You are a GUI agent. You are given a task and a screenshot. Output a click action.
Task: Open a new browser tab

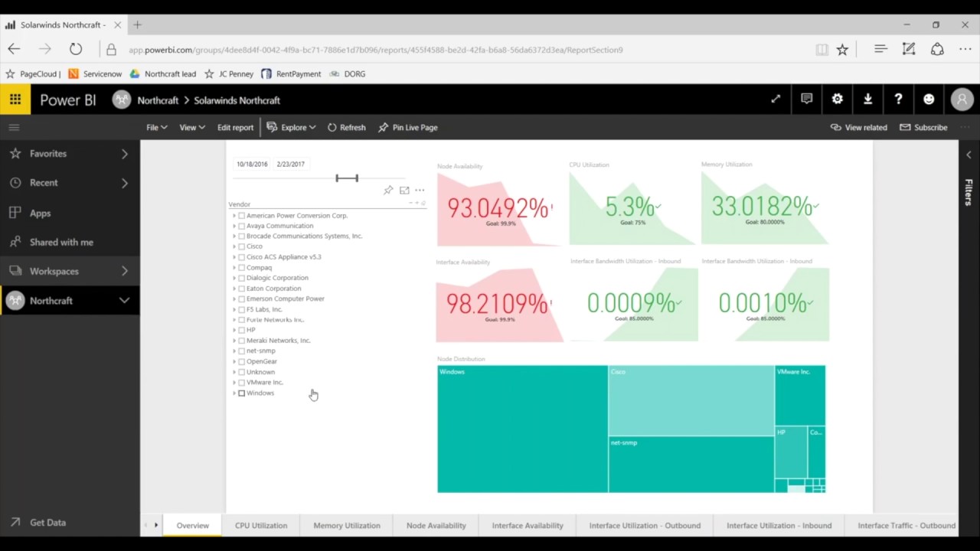[x=137, y=24]
